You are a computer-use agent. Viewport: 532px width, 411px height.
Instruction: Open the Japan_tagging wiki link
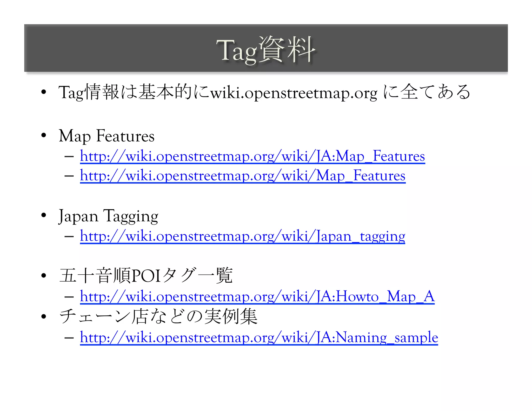coord(243,236)
